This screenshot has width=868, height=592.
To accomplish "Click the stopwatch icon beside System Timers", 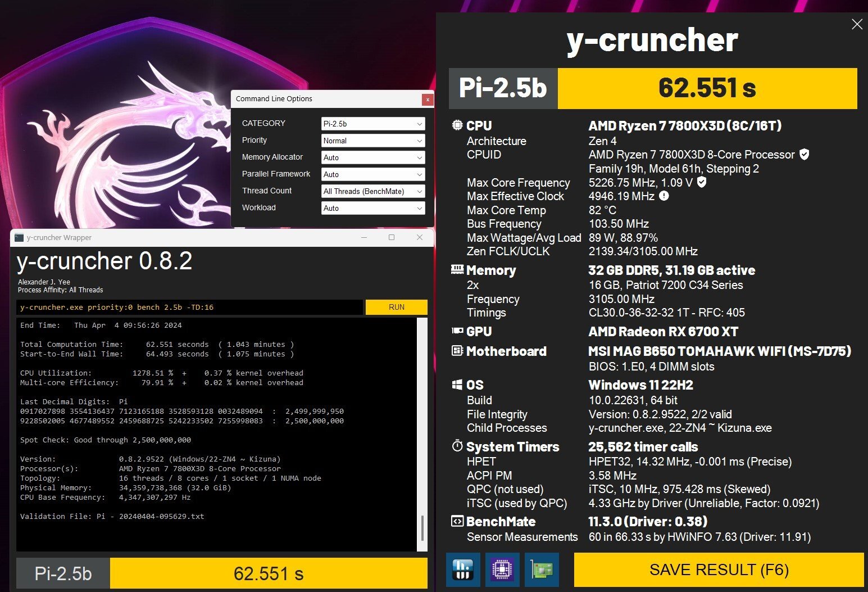I will coord(457,446).
